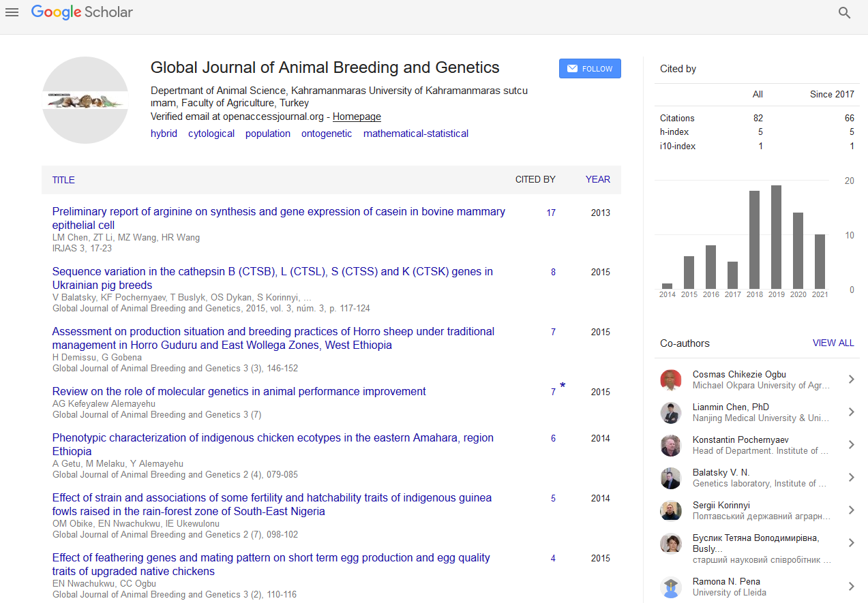Image resolution: width=868 pixels, height=603 pixels.
Task: Click the asterisk next to molecular genetics citations
Action: pos(563,386)
